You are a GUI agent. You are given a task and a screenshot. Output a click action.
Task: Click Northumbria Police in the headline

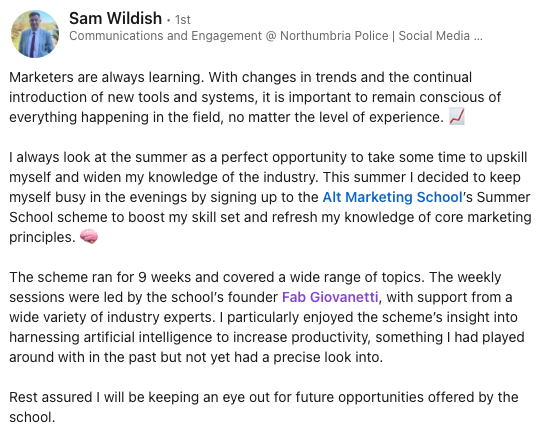coord(334,36)
